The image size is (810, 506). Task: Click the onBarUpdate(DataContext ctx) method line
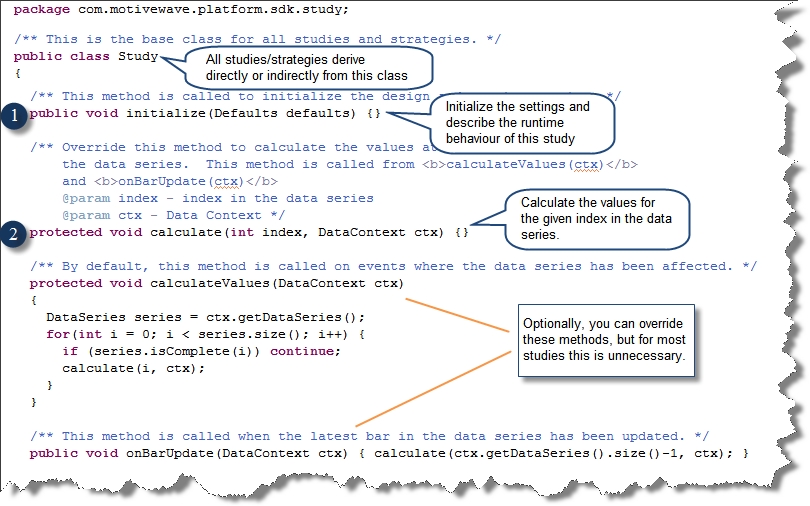pyautogui.click(x=389, y=453)
